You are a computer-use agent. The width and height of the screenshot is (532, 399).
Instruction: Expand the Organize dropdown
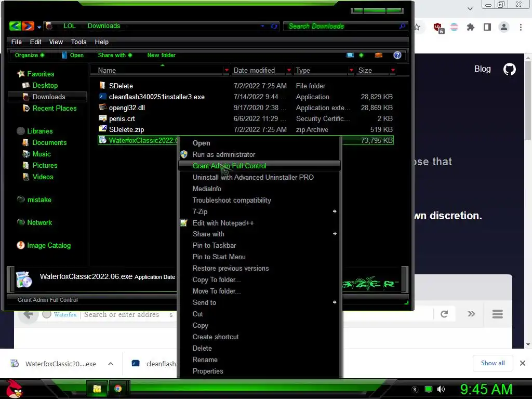point(29,55)
